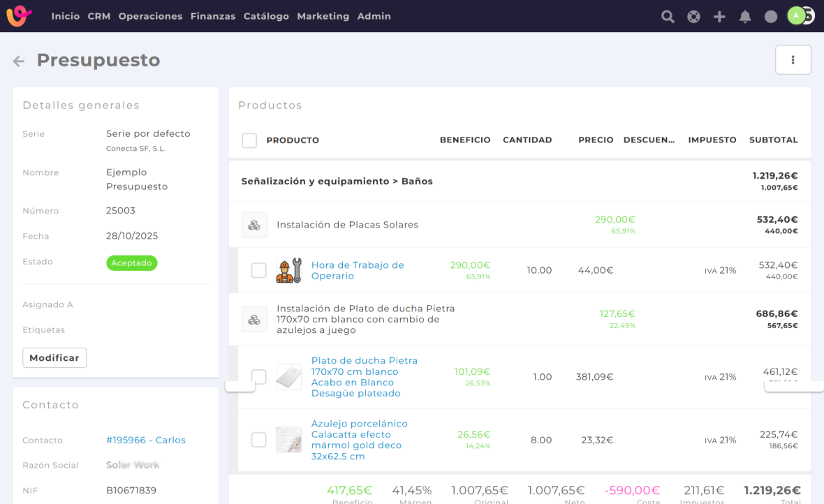Check the Hora de Trabajo de Operario row

(258, 270)
